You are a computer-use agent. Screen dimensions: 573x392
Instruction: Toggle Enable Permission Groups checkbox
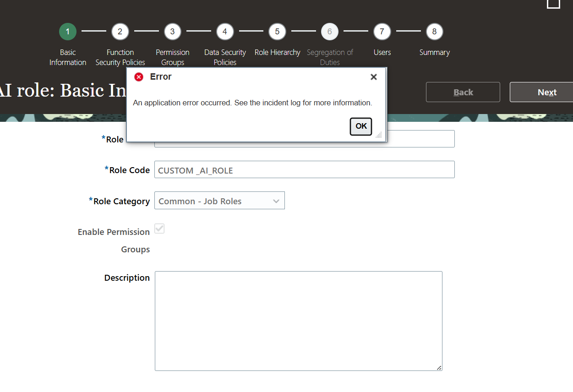pyautogui.click(x=159, y=229)
